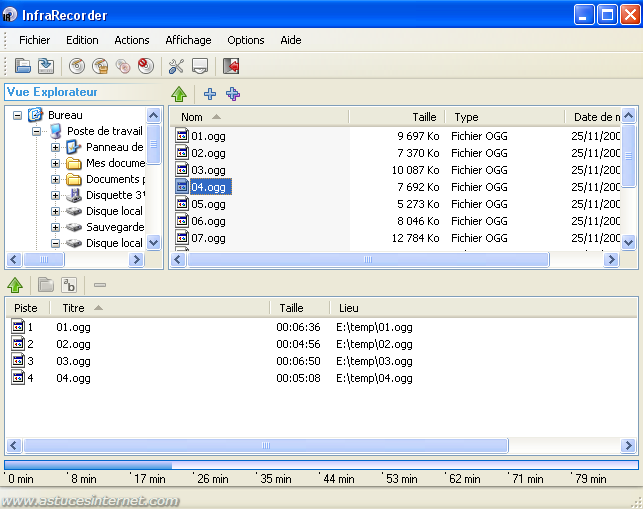Sort tracks by Piste column header
643x509 pixels.
pos(27,308)
